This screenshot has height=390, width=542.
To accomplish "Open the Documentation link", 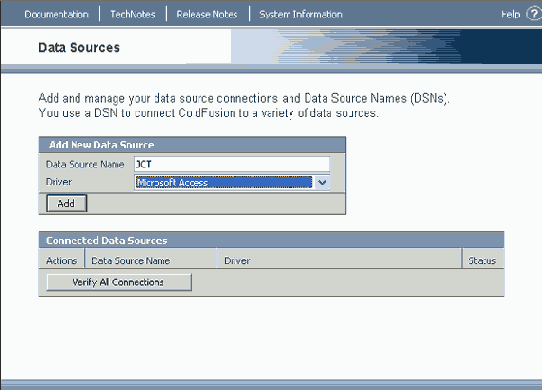I will [56, 14].
